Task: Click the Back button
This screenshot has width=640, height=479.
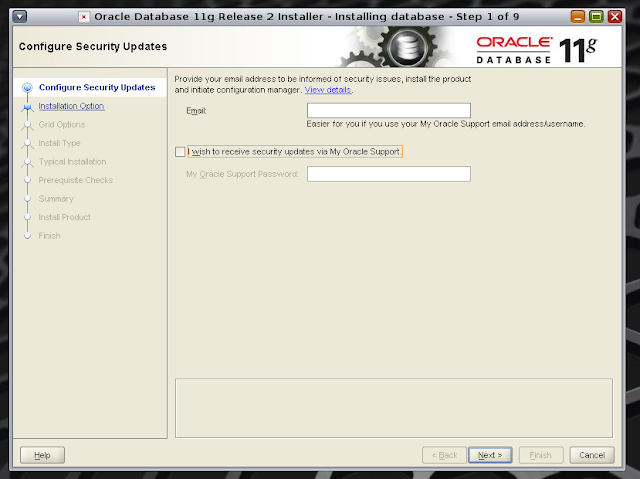Action: pyautogui.click(x=444, y=455)
